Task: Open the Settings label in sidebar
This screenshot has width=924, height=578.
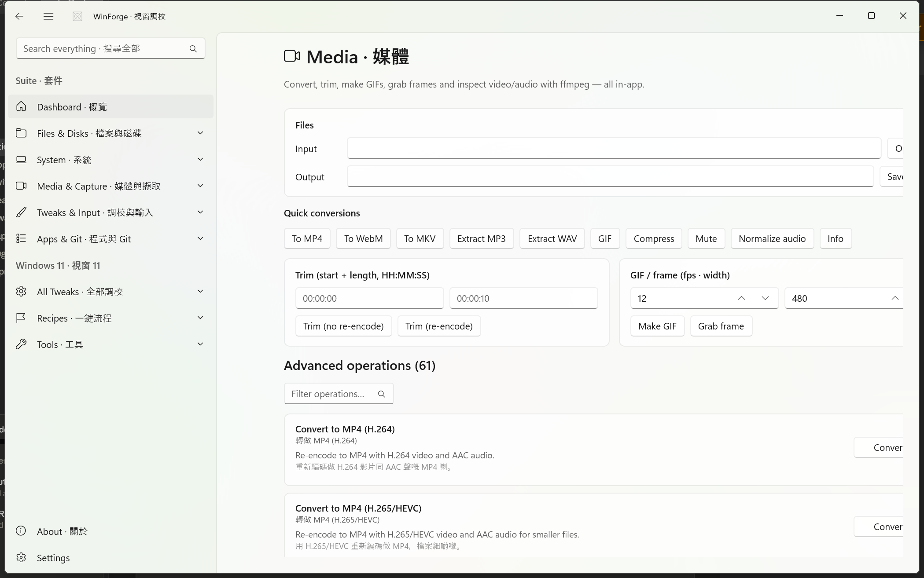Action: point(53,558)
